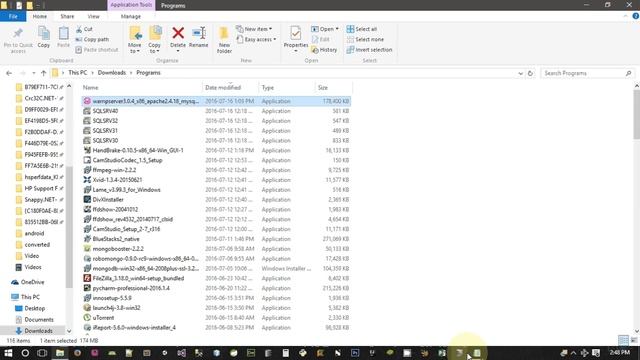Screen dimensions: 640x360
Task: Open the Properties ribbon icon
Action: pyautogui.click(x=296, y=38)
